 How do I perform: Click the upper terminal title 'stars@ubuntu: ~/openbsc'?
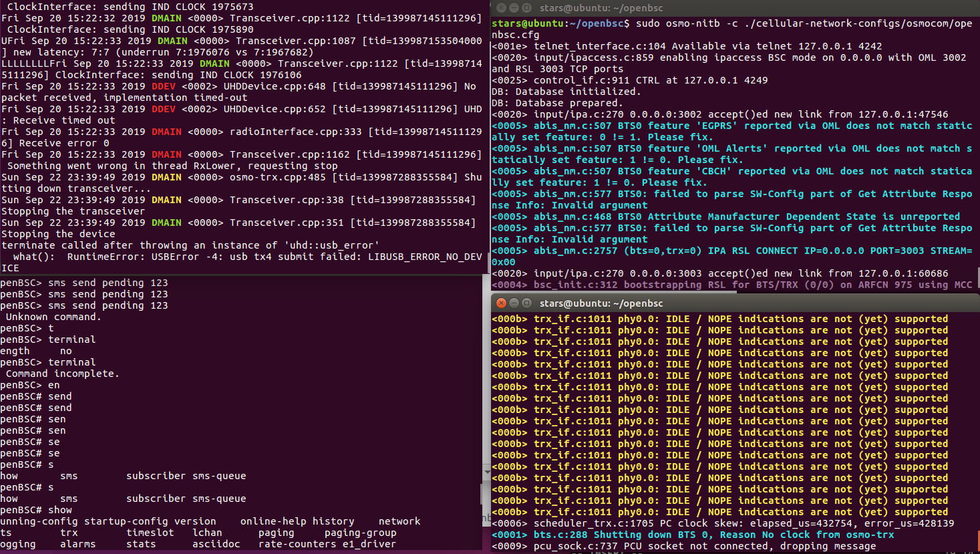pos(601,8)
